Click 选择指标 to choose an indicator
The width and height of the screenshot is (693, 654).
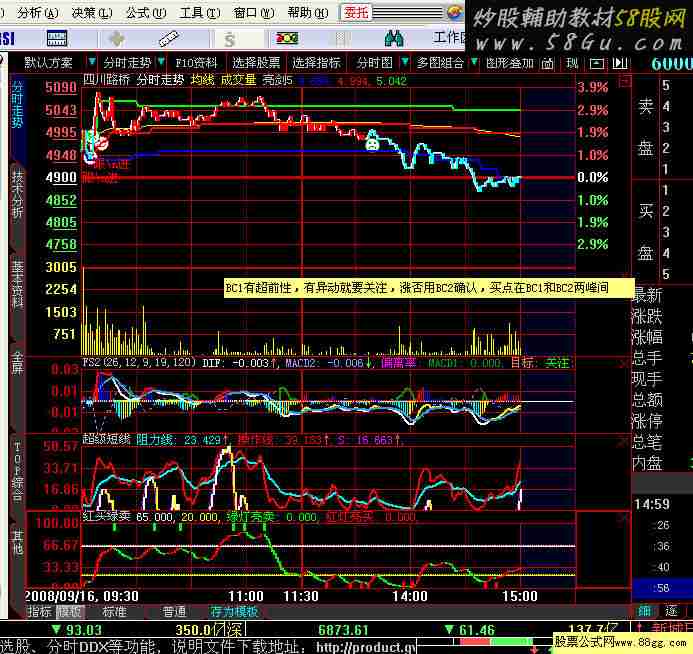pos(316,63)
